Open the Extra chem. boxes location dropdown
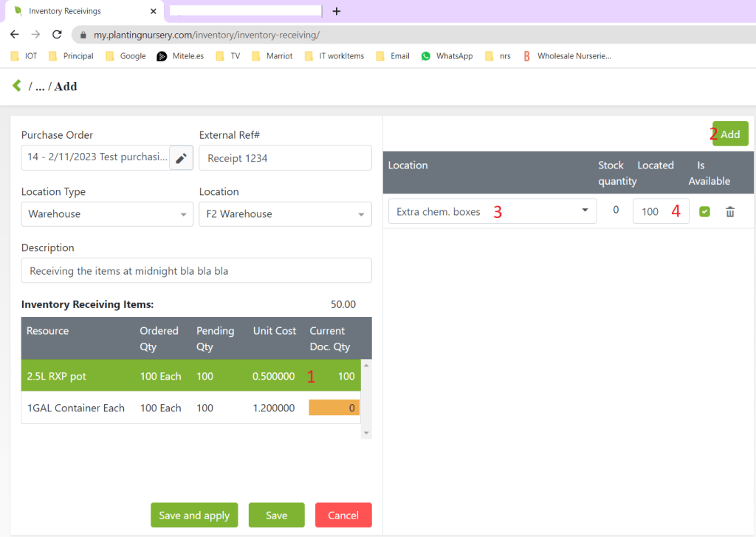 (492, 211)
